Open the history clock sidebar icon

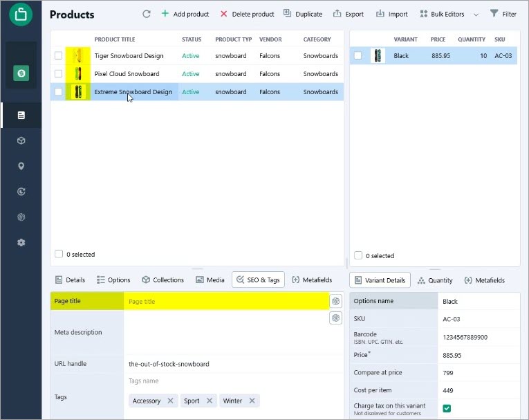tap(21, 192)
